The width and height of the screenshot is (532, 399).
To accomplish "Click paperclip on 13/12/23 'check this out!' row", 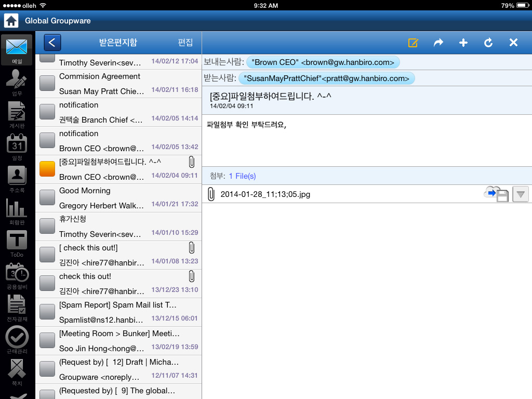I will click(192, 276).
